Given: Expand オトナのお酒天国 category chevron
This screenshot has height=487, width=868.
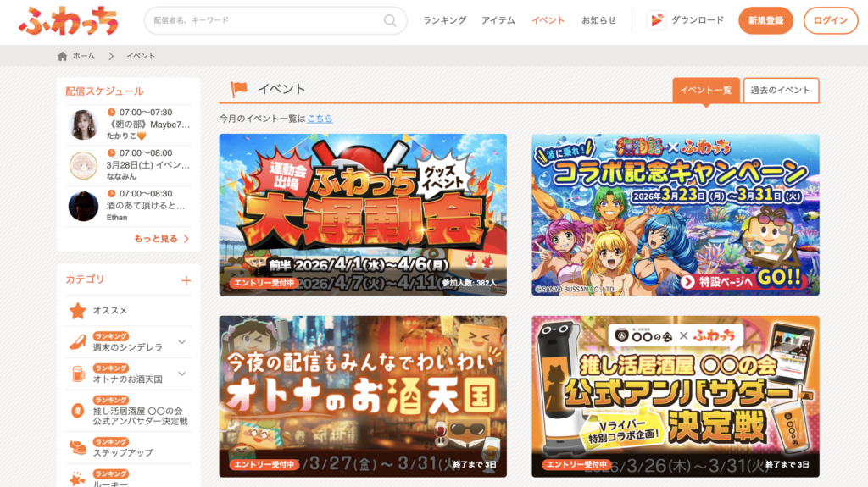Looking at the screenshot, I should pyautogui.click(x=181, y=374).
